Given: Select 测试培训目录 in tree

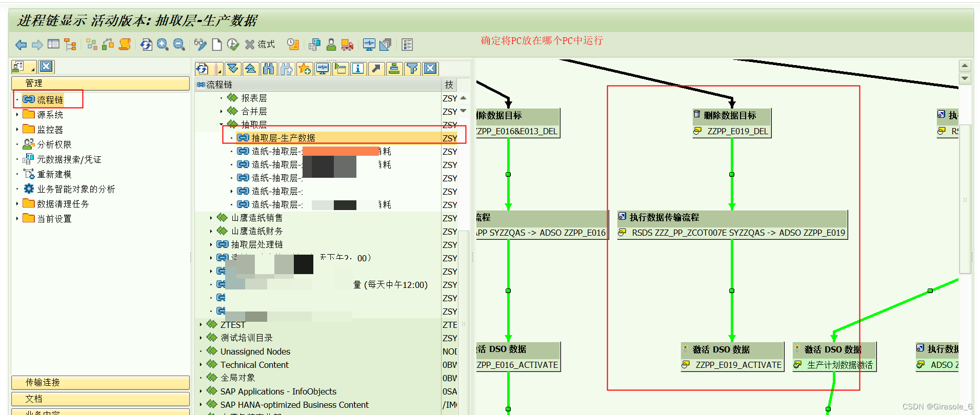Looking at the screenshot, I should point(247,338).
